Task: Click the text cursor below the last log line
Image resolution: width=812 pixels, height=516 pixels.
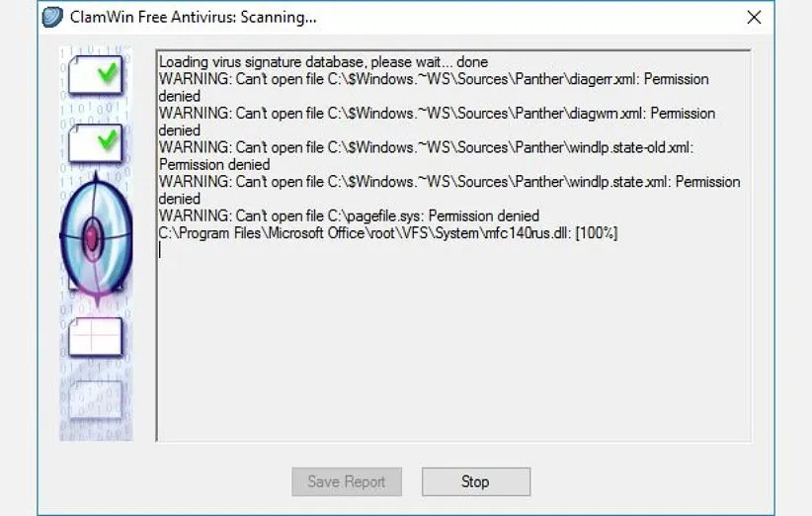Action: click(160, 250)
